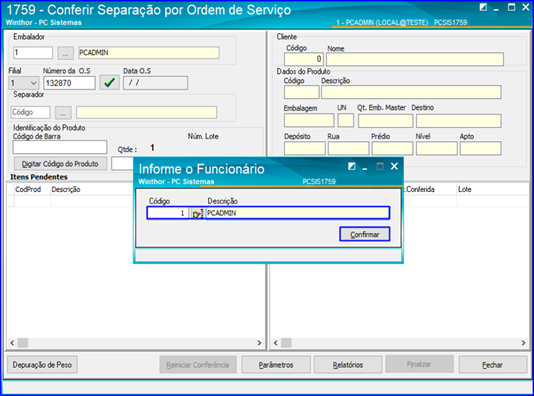The width and height of the screenshot is (534, 396).
Task: Click the Cliente Código field
Action: [304, 59]
